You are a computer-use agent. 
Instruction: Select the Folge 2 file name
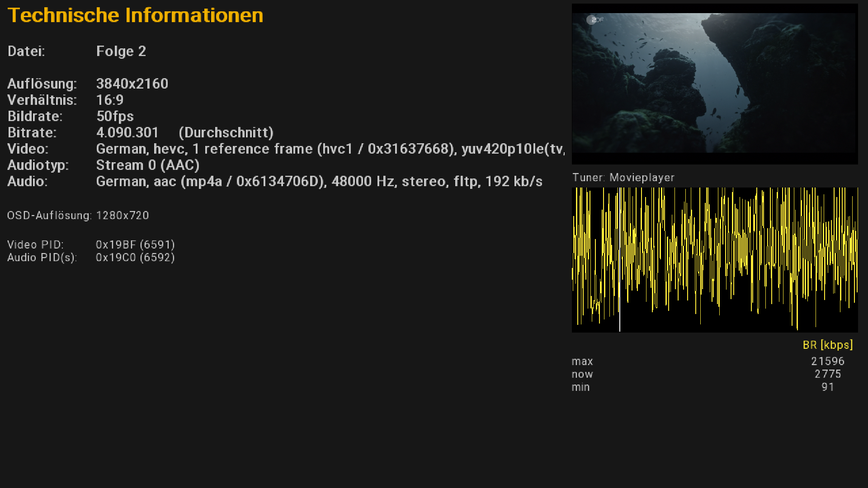(121, 52)
